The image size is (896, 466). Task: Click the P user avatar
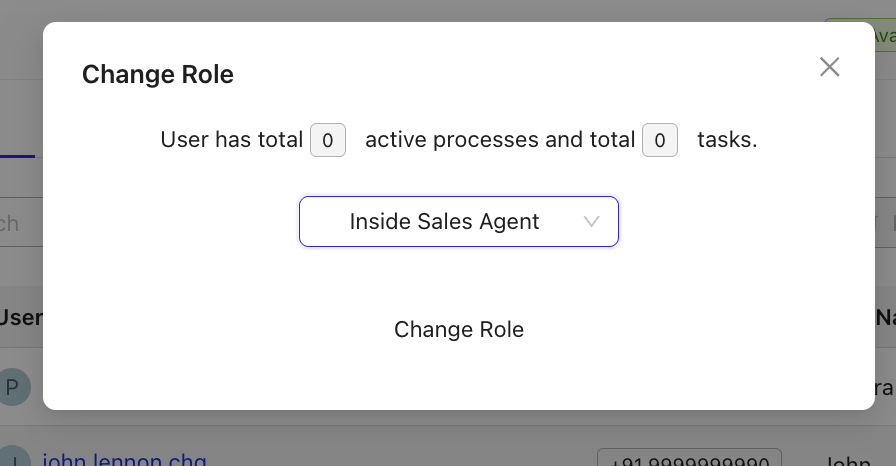tap(13, 387)
